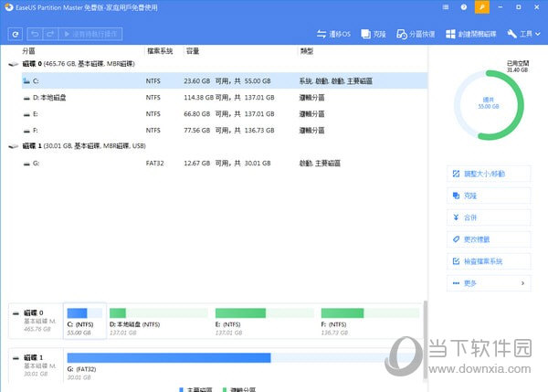Click the redo arrow button
This screenshot has height=392, width=548.
50,34
